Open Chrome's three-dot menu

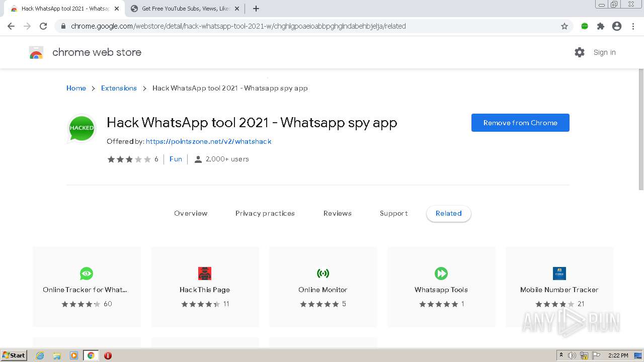point(633,26)
